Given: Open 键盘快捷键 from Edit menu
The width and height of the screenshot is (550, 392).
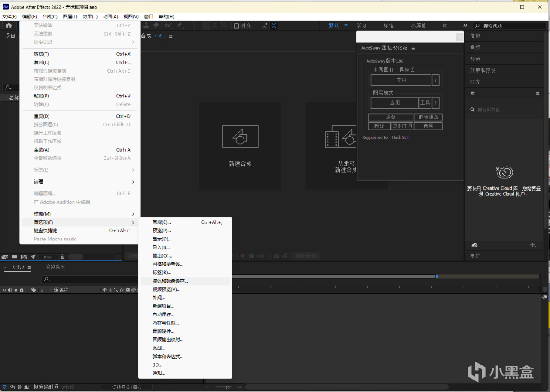Looking at the screenshot, I should point(80,231).
